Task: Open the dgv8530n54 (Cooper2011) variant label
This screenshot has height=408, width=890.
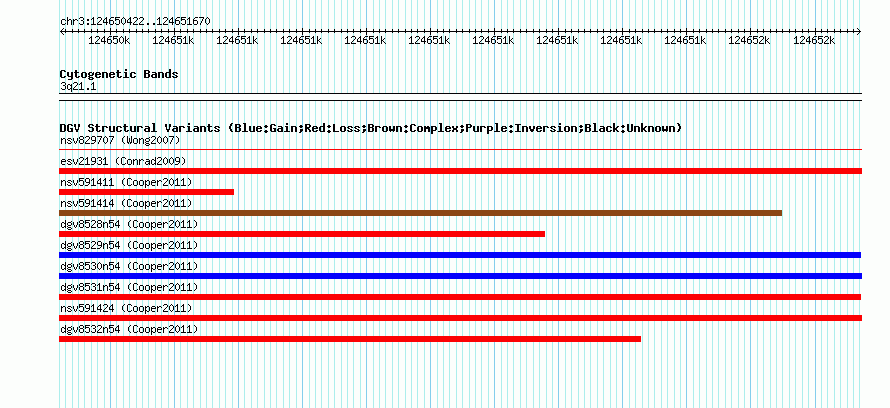Action: coord(129,266)
